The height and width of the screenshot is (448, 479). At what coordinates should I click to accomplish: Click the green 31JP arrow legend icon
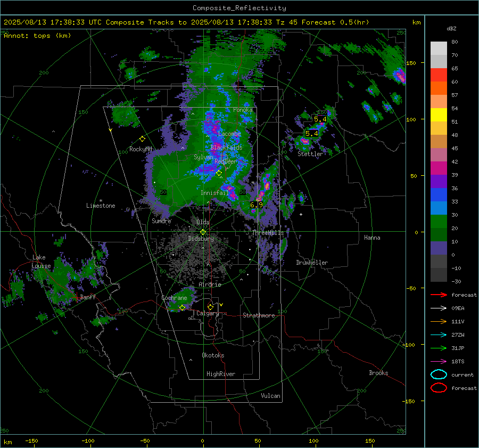[x=439, y=348]
